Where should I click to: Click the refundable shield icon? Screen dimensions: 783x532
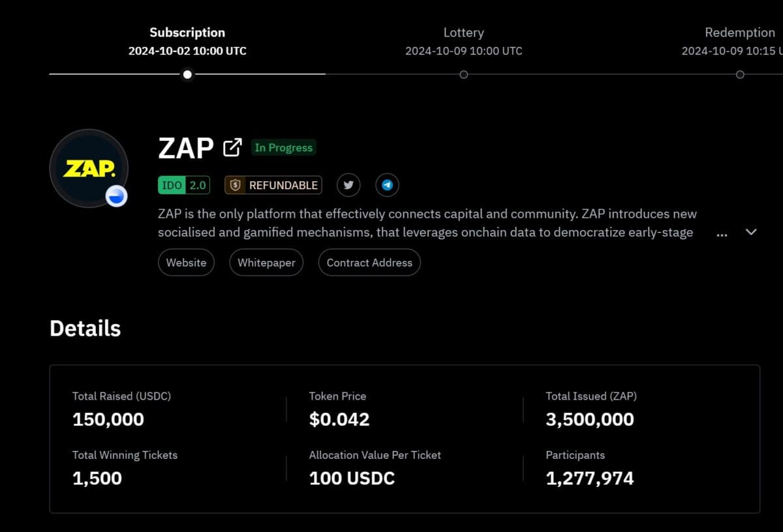236,185
